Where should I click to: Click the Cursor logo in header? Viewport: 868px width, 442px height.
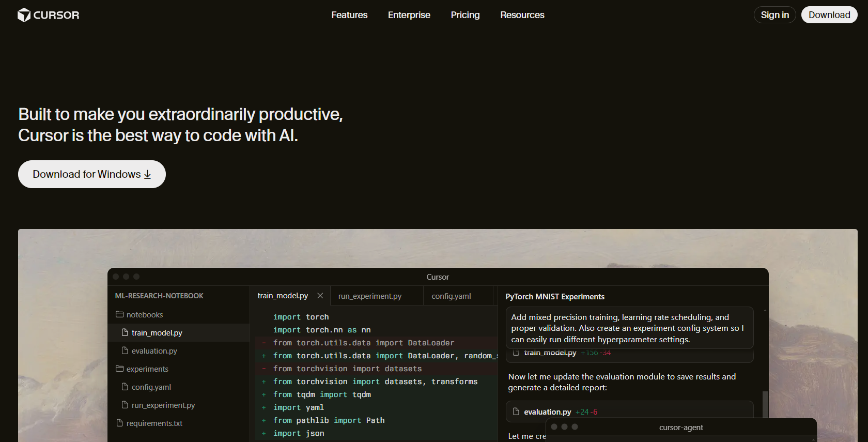pos(49,15)
